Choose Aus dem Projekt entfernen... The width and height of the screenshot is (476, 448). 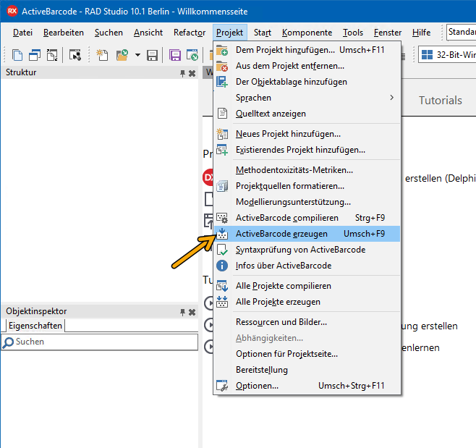(307, 66)
